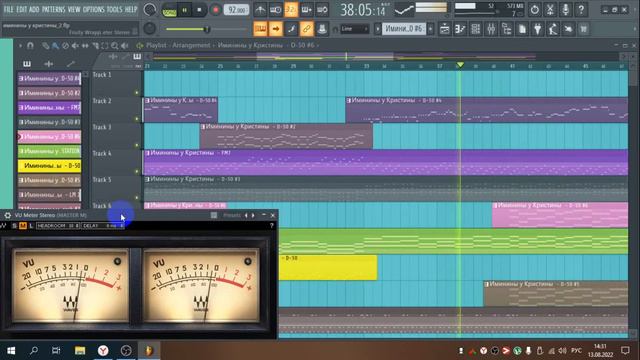Open the Line snap dropdown
Image resolution: width=640 pixels, height=360 pixels.
pos(354,29)
